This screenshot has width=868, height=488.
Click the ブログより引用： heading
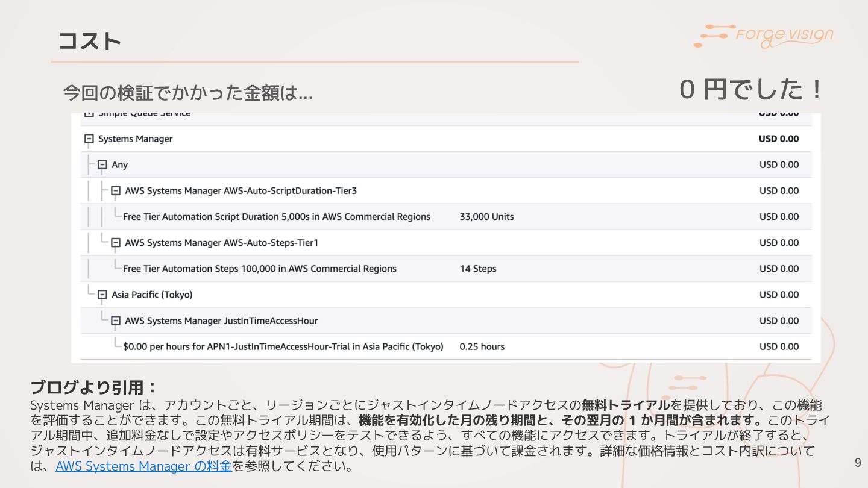[x=93, y=387]
